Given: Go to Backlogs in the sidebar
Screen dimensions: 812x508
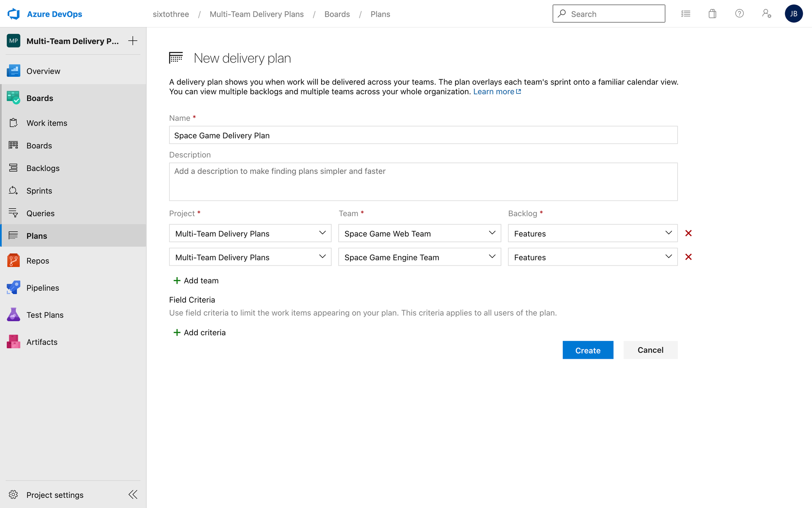Looking at the screenshot, I should (x=43, y=168).
